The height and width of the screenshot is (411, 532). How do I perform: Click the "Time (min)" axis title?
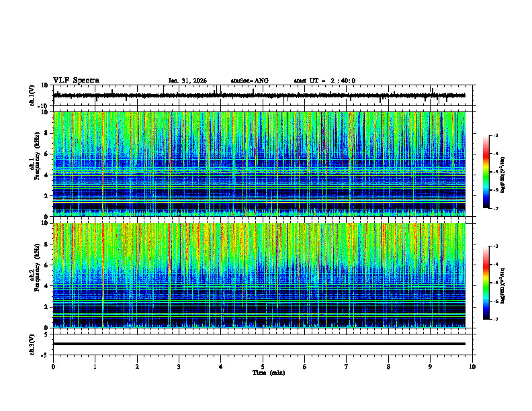269,373
